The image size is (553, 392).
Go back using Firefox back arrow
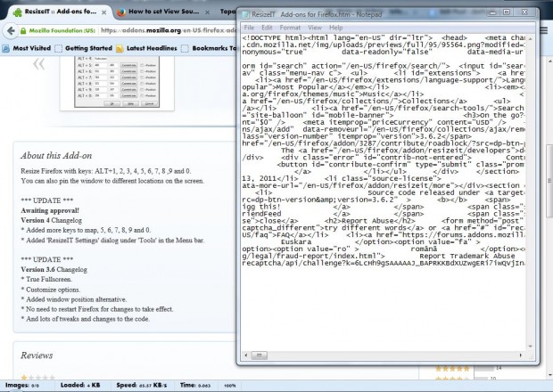11,30
